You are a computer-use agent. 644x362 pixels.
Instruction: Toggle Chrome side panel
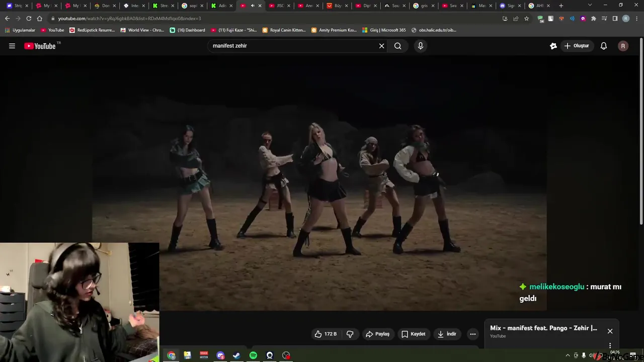pyautogui.click(x=615, y=19)
